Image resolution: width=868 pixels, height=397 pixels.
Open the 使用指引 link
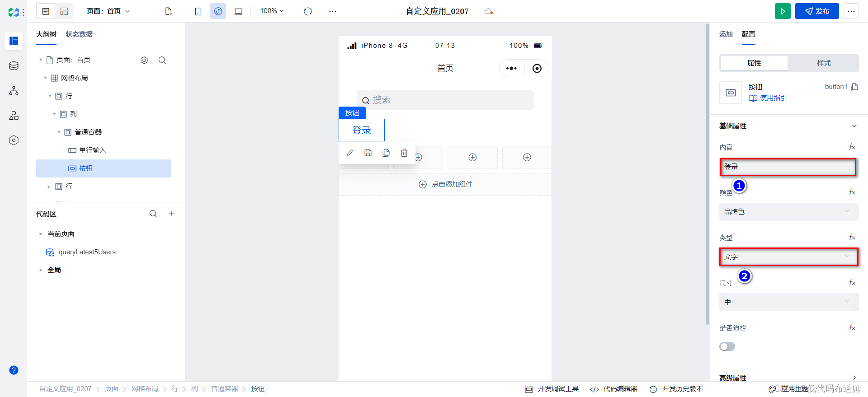768,98
